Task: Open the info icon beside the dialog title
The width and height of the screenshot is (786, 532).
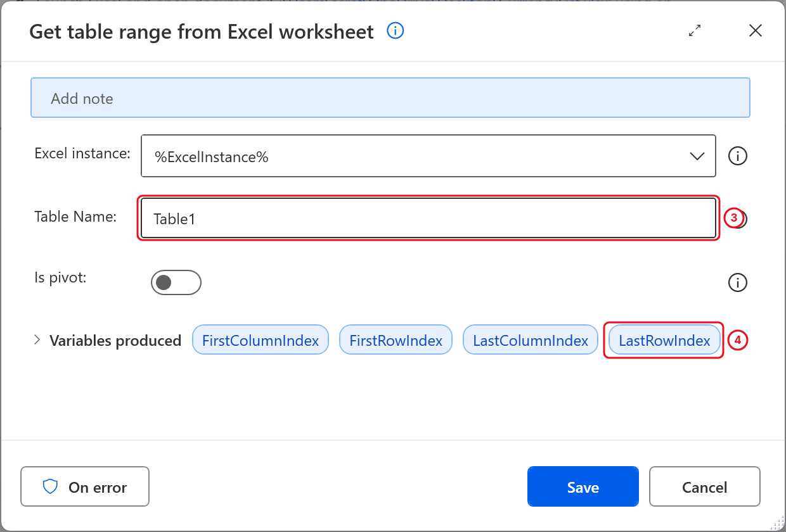Action: point(396,30)
